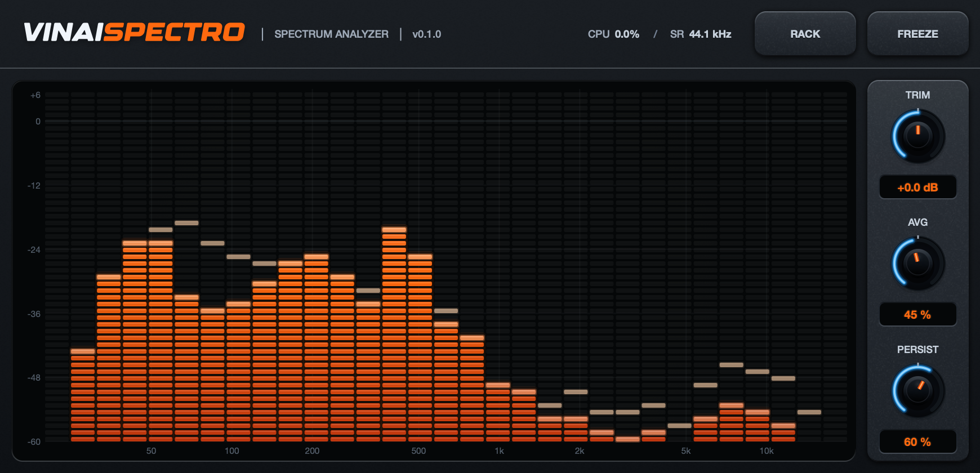Click the -48 dB scale label
The height and width of the screenshot is (473, 980).
pos(34,378)
